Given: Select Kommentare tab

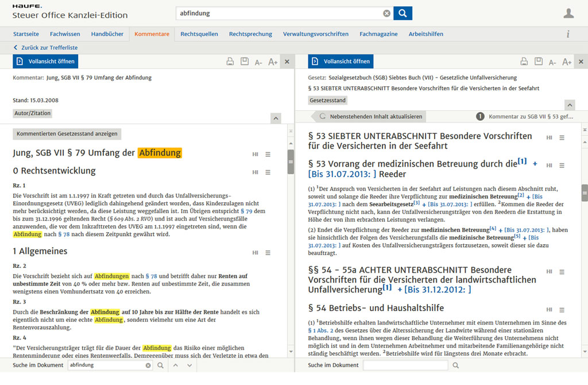Looking at the screenshot, I should tap(152, 34).
